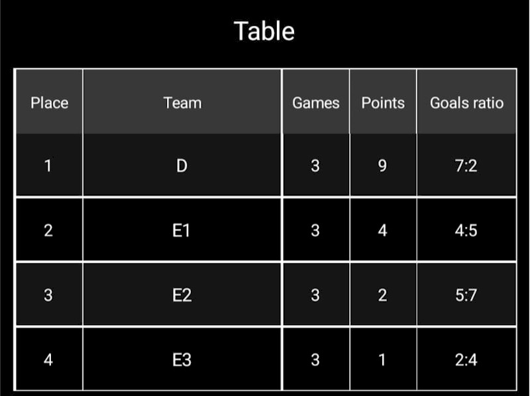The height and width of the screenshot is (396, 532).
Task: Select the 4 points cell for E1
Action: tap(382, 230)
